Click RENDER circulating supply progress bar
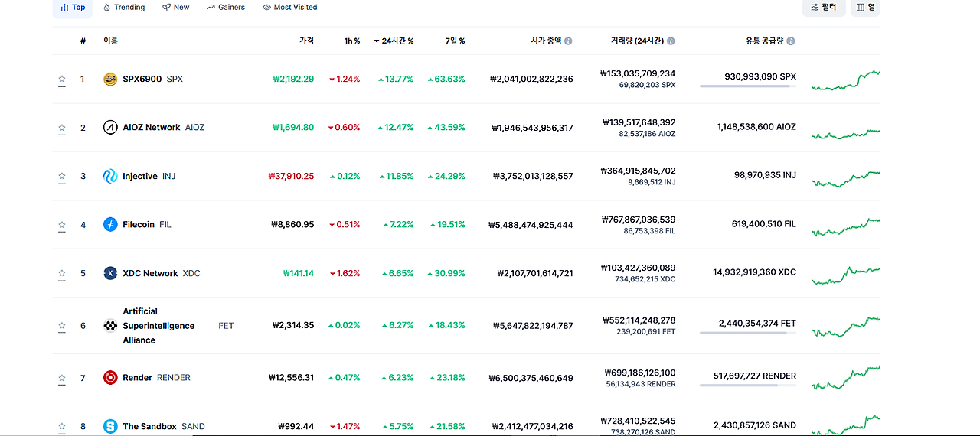The height and width of the screenshot is (436, 980). 748,386
